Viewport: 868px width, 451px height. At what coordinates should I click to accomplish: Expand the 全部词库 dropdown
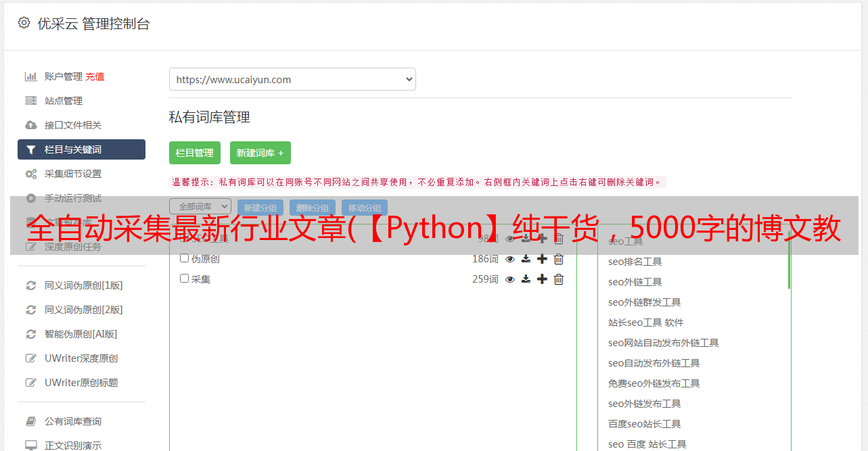tap(200, 206)
